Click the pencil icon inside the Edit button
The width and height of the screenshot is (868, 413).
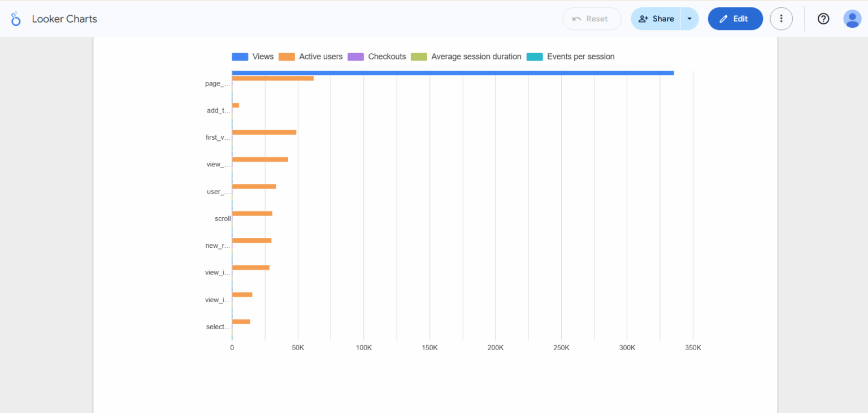click(x=724, y=18)
